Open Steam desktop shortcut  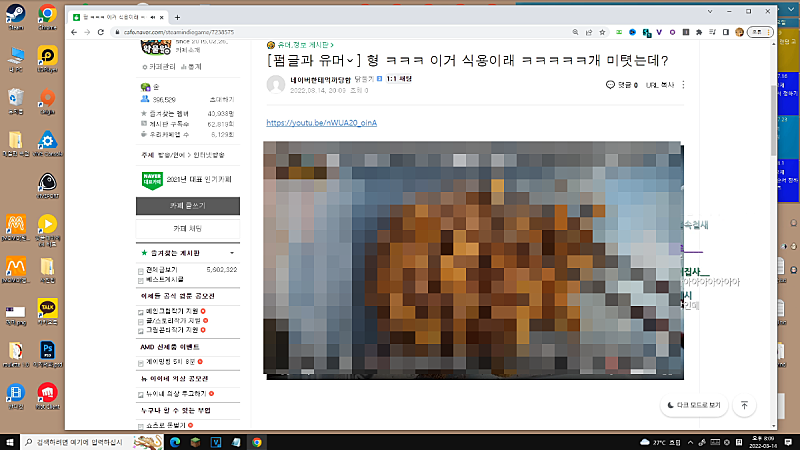pyautogui.click(x=16, y=17)
